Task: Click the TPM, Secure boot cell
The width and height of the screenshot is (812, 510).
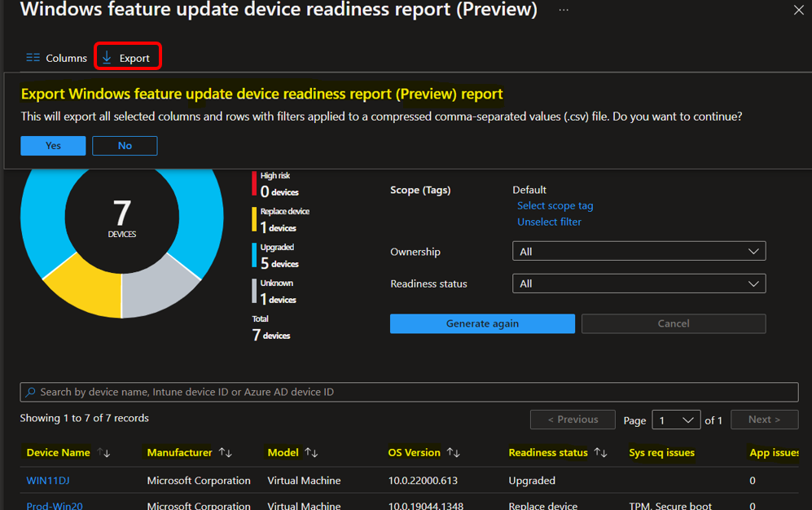Action: (670, 505)
